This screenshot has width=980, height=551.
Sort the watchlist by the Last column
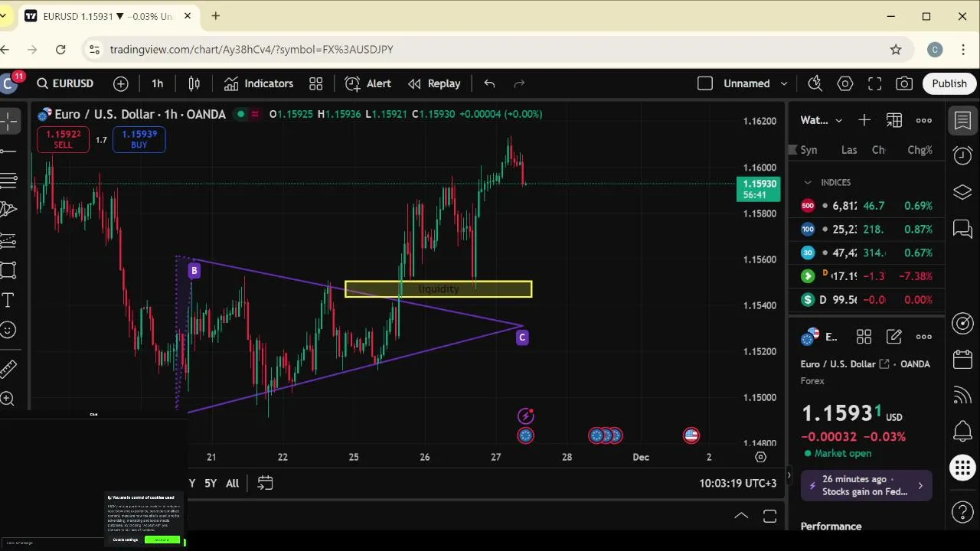[x=849, y=150]
